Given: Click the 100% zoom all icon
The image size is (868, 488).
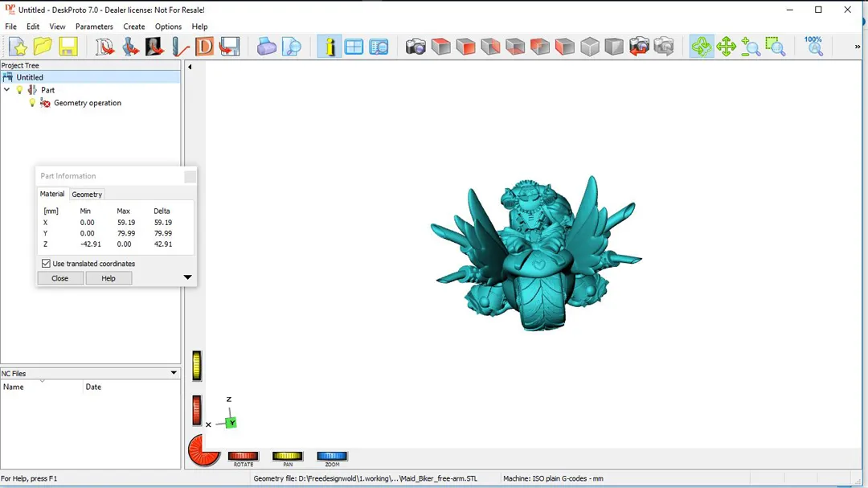Looking at the screenshot, I should click(x=813, y=47).
